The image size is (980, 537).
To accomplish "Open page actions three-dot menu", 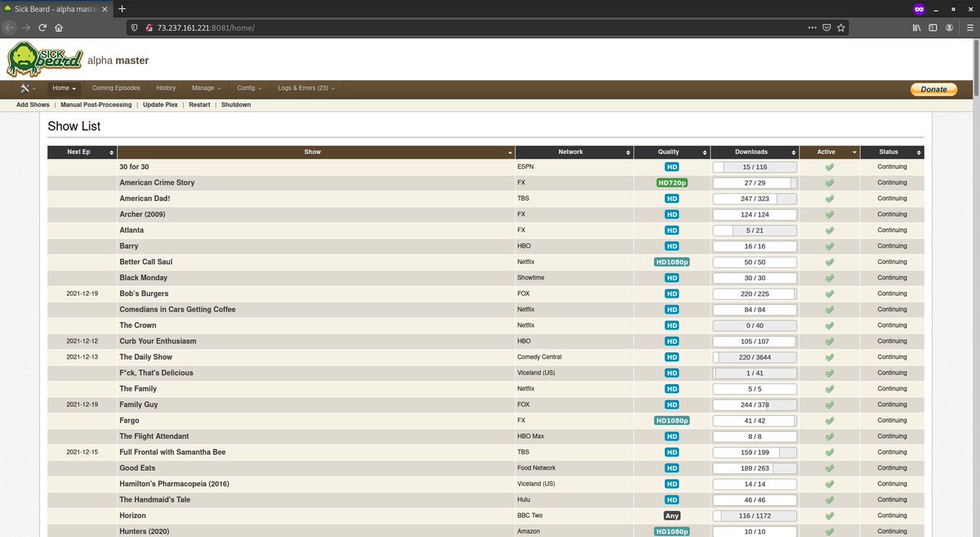I will tap(812, 27).
